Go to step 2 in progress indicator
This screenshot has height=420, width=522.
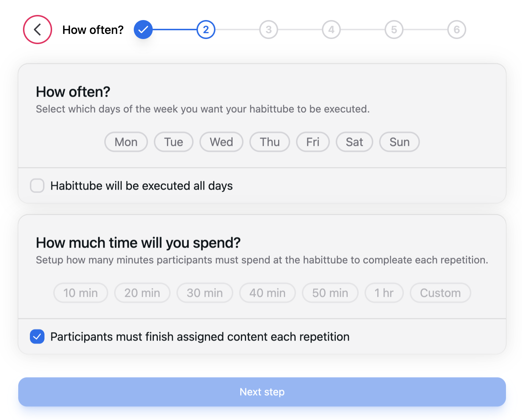206,30
